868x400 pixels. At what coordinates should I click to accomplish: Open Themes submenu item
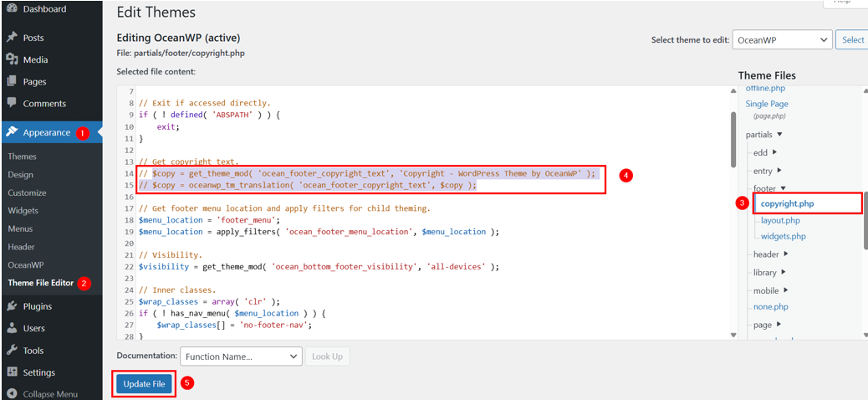click(x=22, y=156)
